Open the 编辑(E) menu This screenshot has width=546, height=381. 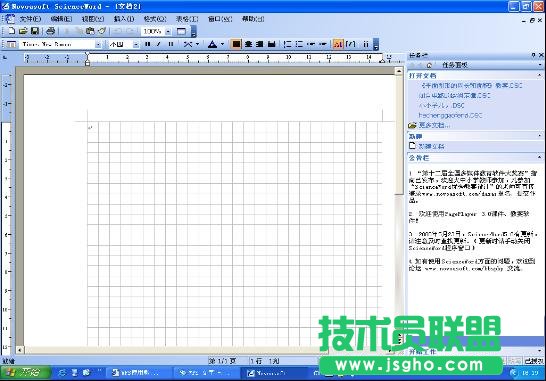[61, 19]
